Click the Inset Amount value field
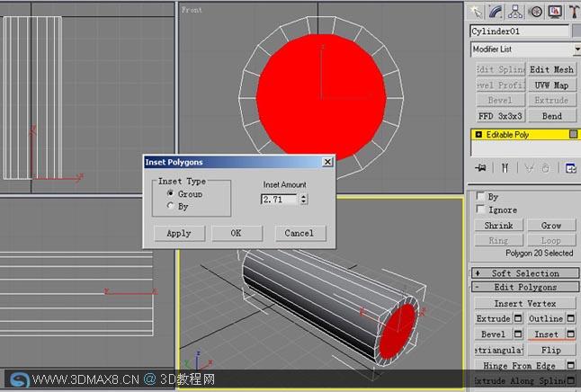Viewport: 581px width, 392px height. coord(280,200)
